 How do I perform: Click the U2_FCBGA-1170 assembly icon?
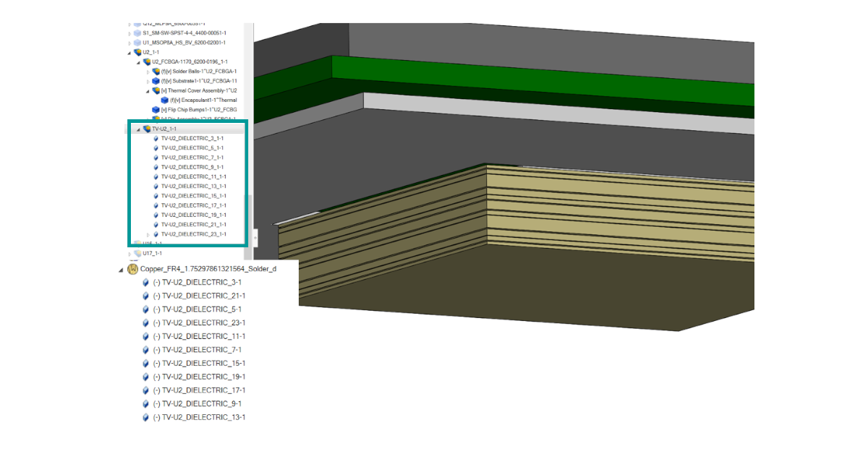click(x=148, y=61)
